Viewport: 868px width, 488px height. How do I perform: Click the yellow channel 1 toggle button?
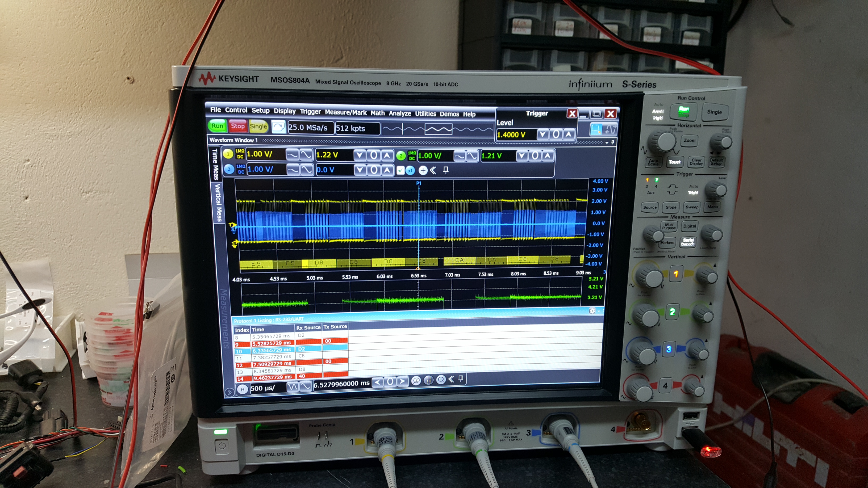(x=228, y=154)
